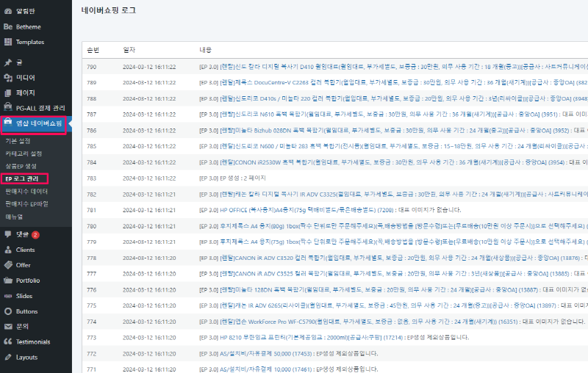Image resolution: width=588 pixels, height=373 pixels.
Task: Click the 매뉴얼 submenu link
Action: pyautogui.click(x=14, y=216)
